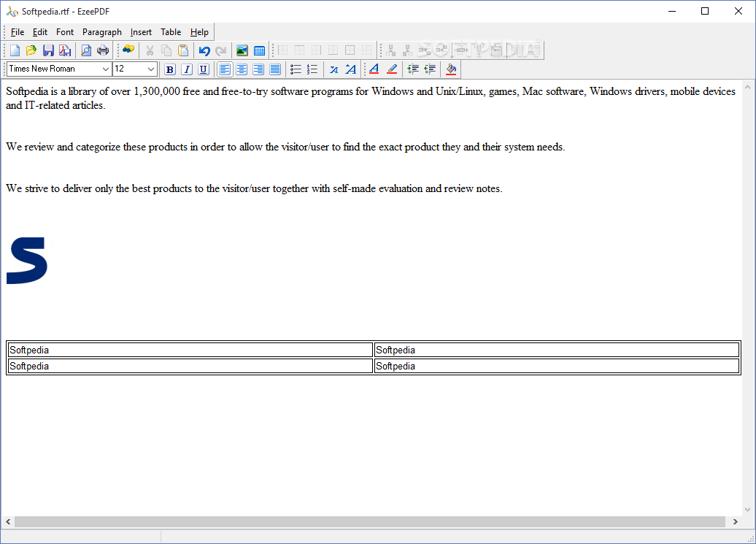
Task: Click the top-right Softpedia table cell
Action: (557, 350)
